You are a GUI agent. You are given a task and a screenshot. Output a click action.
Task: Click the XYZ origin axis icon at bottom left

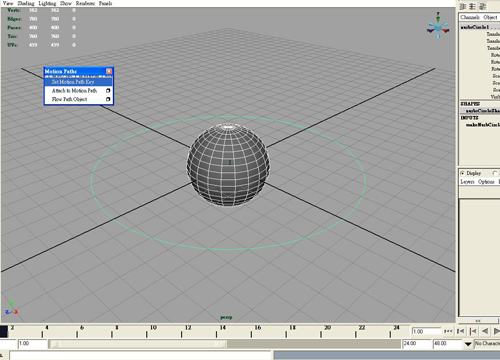point(11,309)
